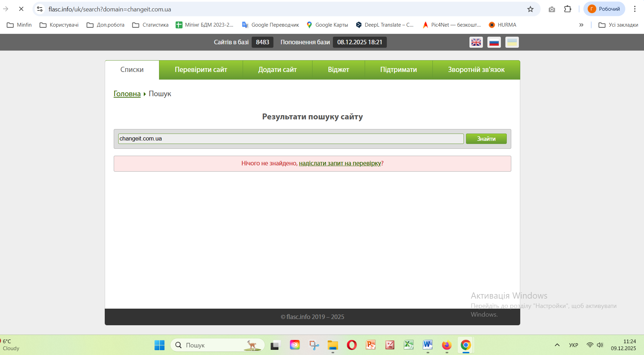Open File Explorer from taskbar

[x=333, y=345]
